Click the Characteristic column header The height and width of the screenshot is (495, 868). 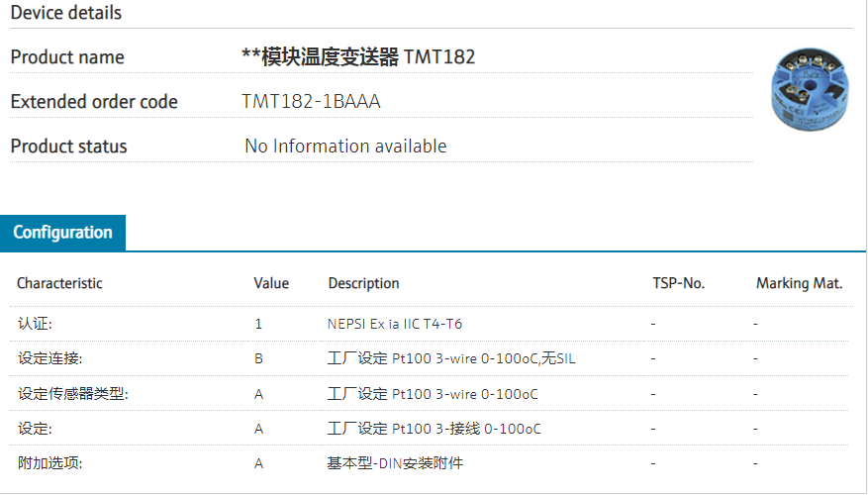[59, 283]
